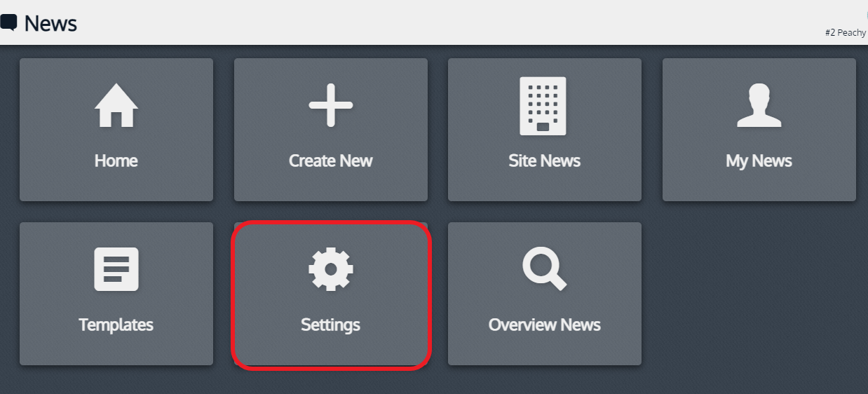Click the speech bubble icon beside News
Image resolution: width=868 pixels, height=394 pixels.
8,22
